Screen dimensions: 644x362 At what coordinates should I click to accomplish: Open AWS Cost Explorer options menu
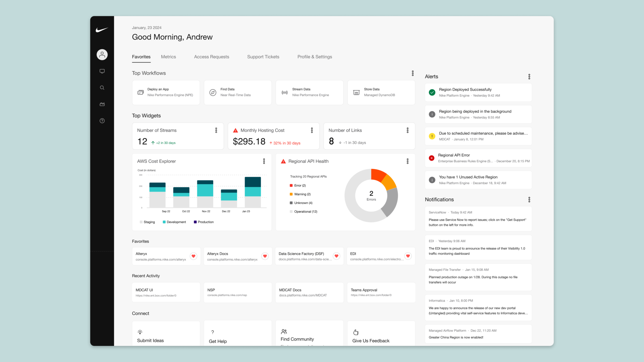point(264,161)
